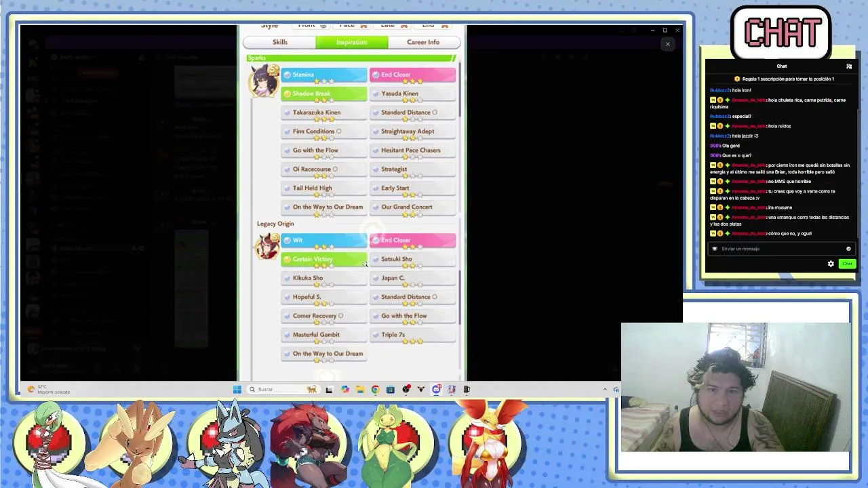Open the Umamusume game taskbar icon
This screenshot has height=488, width=868.
(451, 389)
